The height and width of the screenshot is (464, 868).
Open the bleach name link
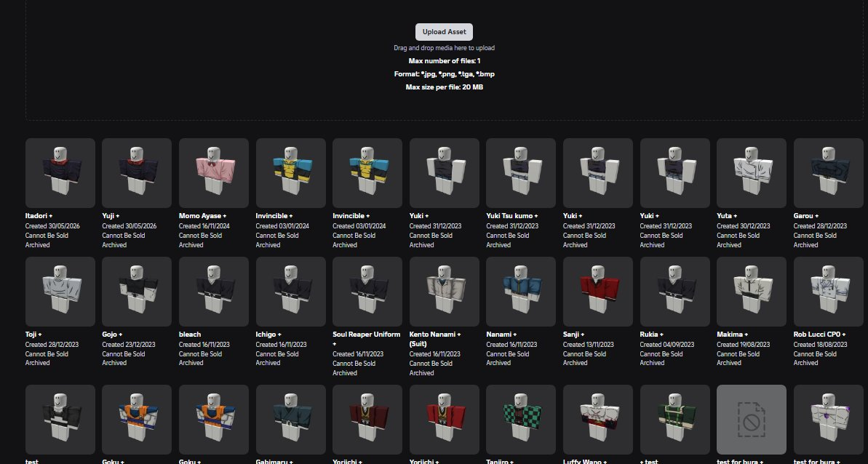tap(190, 335)
